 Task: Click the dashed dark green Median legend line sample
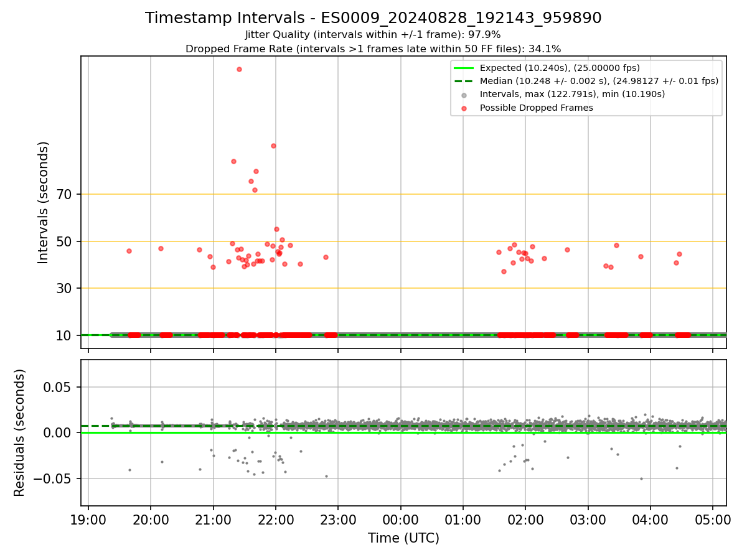click(x=464, y=82)
